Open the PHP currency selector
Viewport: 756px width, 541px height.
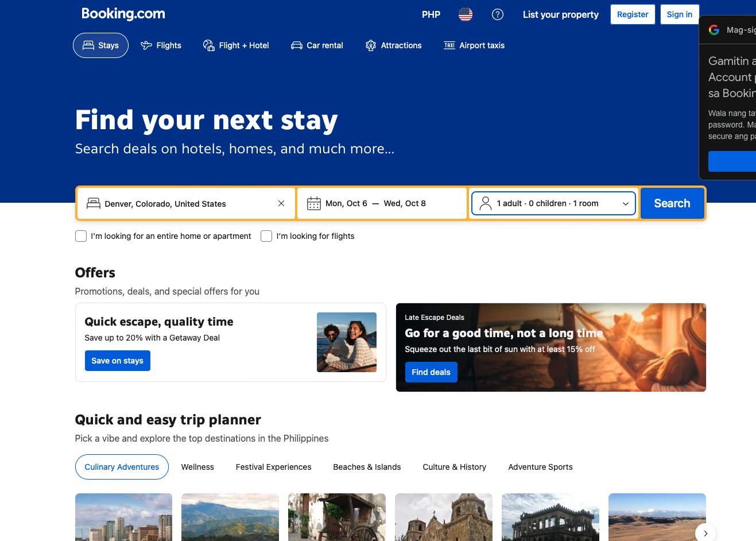point(431,14)
